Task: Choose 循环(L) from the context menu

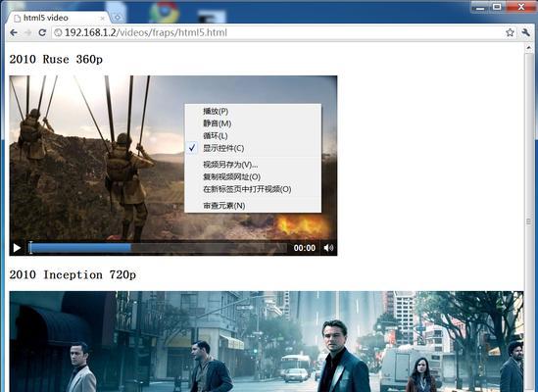Action: [x=253, y=136]
